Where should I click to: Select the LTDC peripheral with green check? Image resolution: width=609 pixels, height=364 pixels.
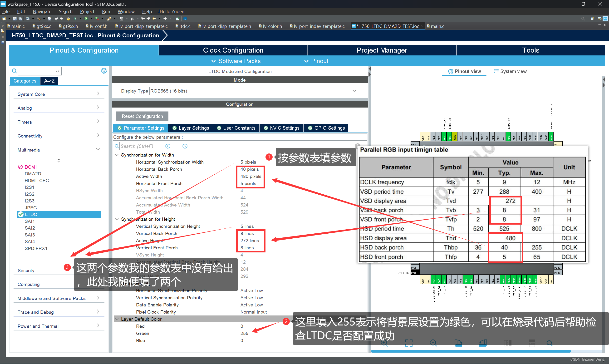click(31, 214)
